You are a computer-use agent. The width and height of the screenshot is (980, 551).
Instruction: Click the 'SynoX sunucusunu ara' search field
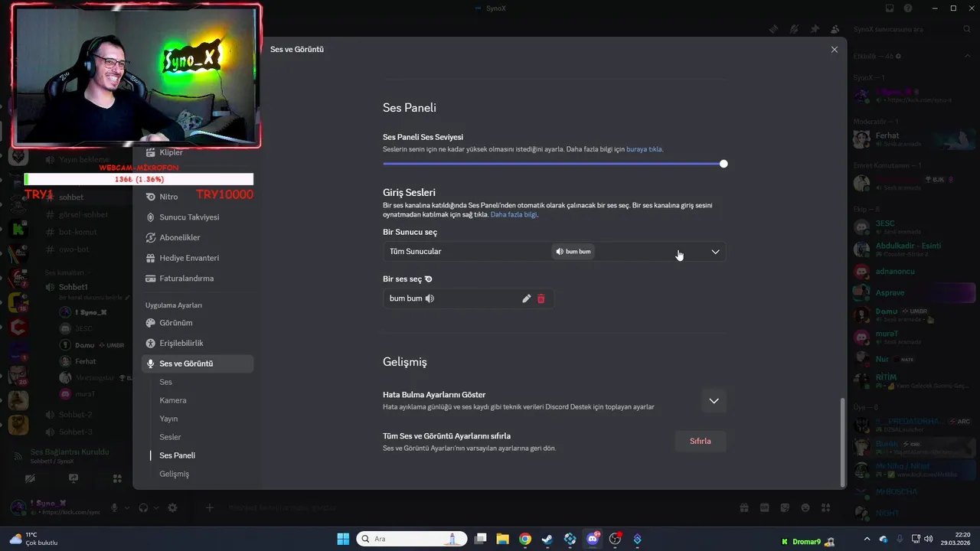(912, 29)
